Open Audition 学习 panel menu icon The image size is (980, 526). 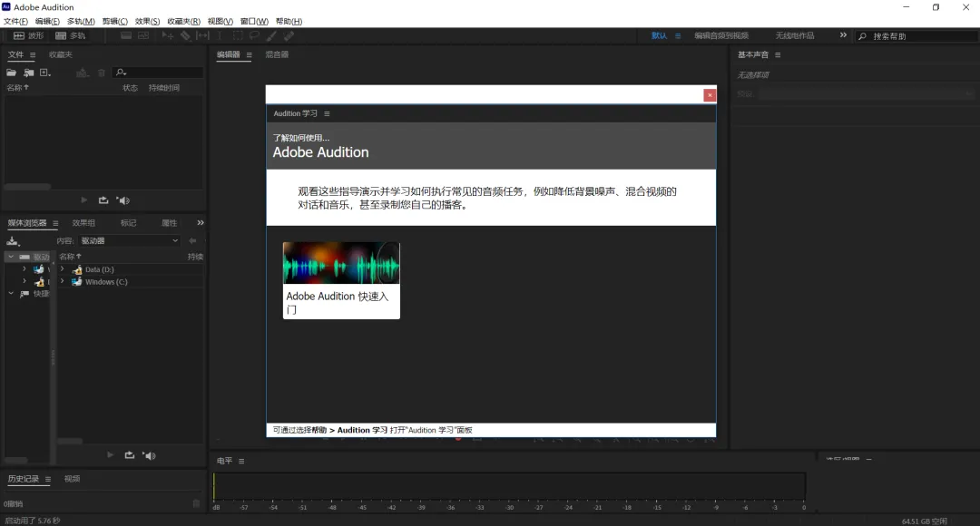[327, 113]
